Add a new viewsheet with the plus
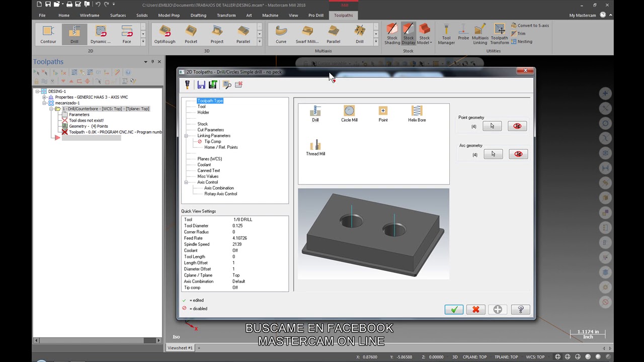Viewport: 644px width, 362px height. point(199,348)
